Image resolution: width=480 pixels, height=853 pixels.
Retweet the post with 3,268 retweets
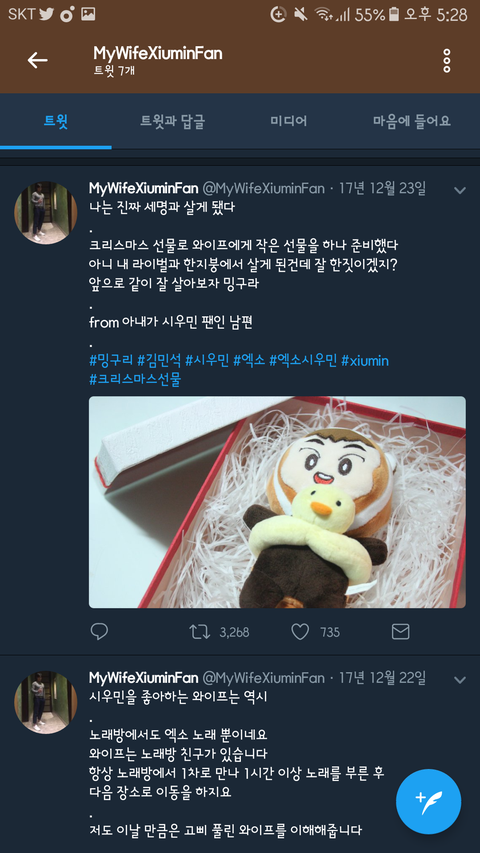point(199,632)
